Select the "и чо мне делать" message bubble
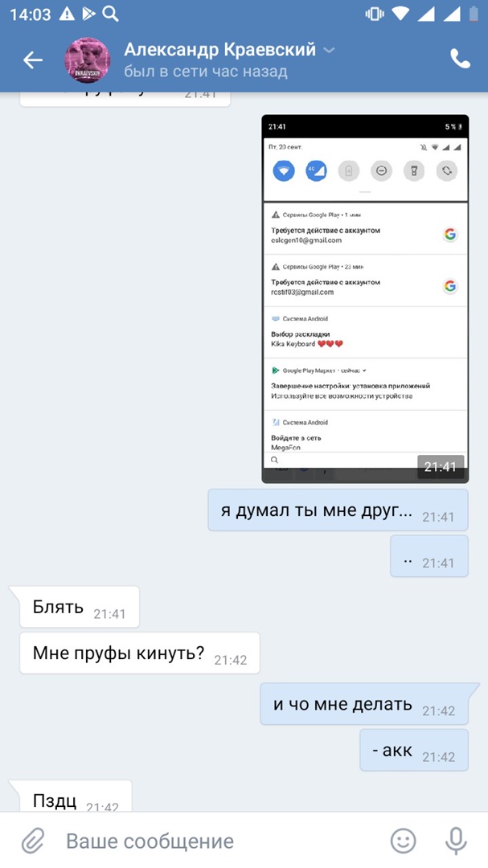This screenshot has height=868, width=488. coord(364,704)
